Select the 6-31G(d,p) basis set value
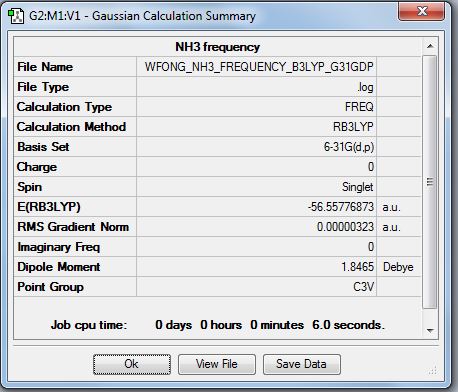 [x=349, y=147]
